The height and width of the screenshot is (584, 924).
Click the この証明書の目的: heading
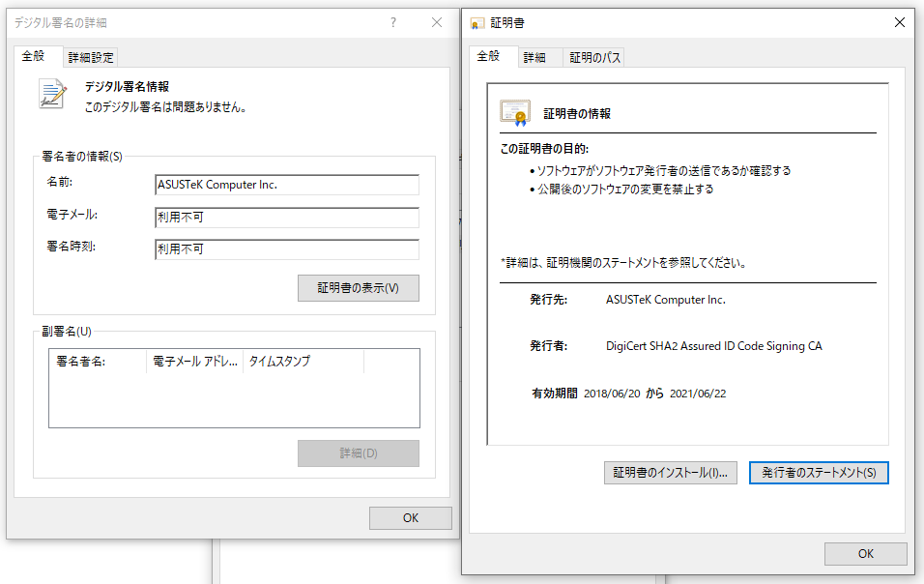544,149
